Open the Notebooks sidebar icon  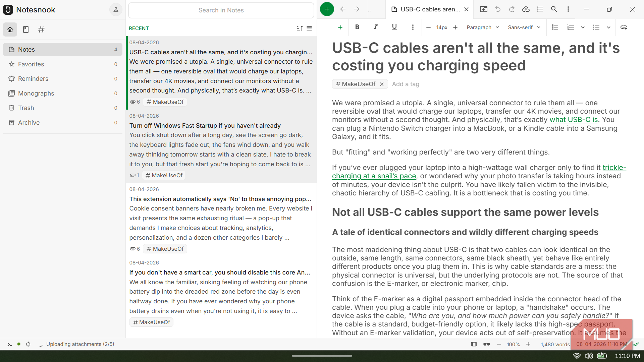point(26,29)
